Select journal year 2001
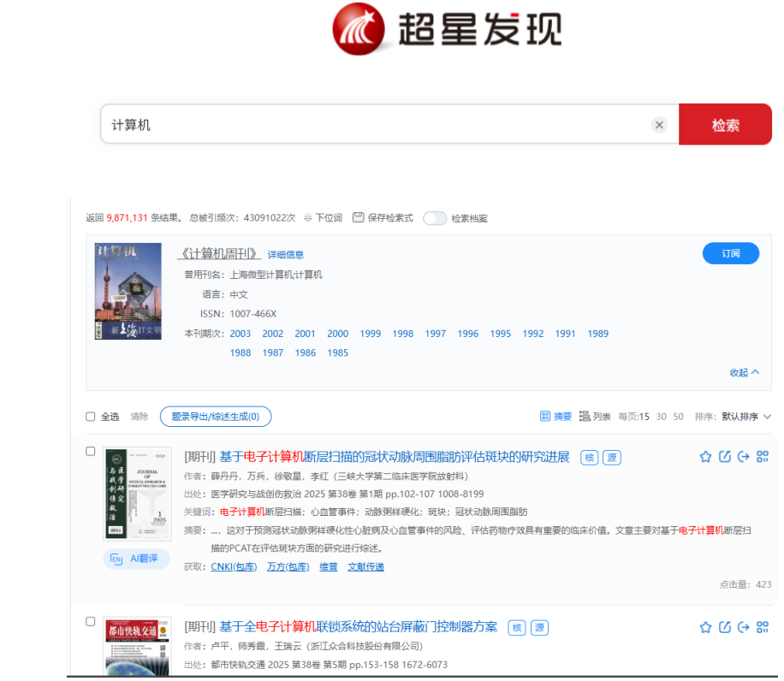 pos(305,334)
